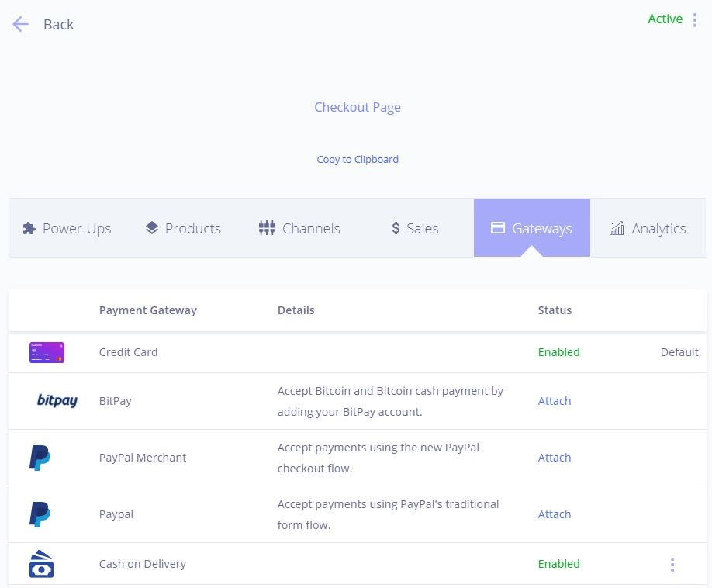Click Copy to Clipboard
This screenshot has height=588, width=712.
357,159
